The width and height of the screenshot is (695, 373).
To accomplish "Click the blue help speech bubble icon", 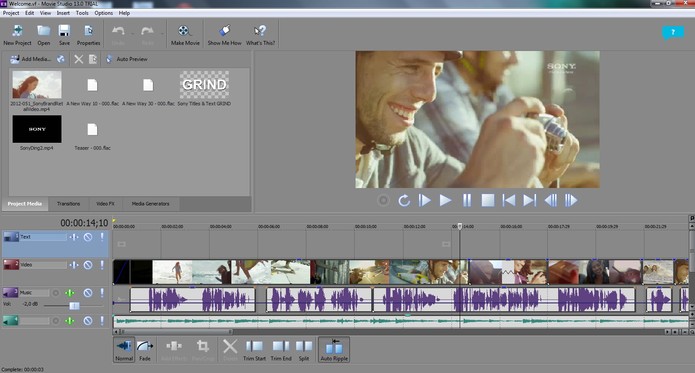I will [673, 32].
